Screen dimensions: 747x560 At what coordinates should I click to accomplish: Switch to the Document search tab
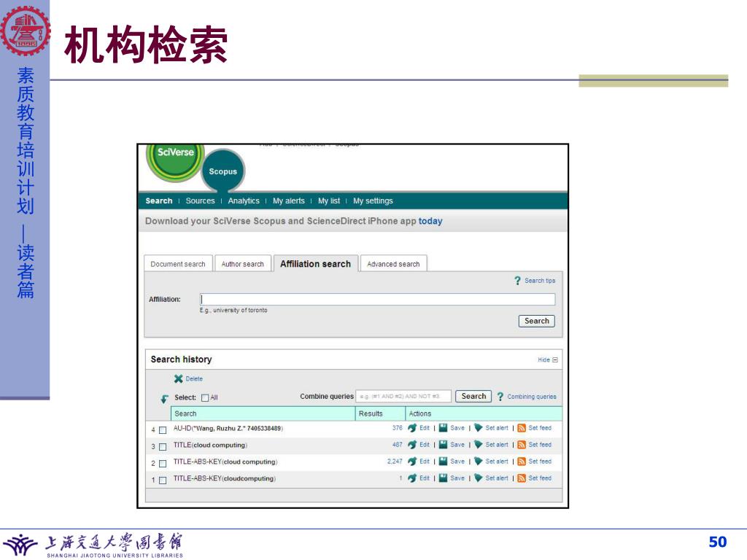(x=178, y=264)
